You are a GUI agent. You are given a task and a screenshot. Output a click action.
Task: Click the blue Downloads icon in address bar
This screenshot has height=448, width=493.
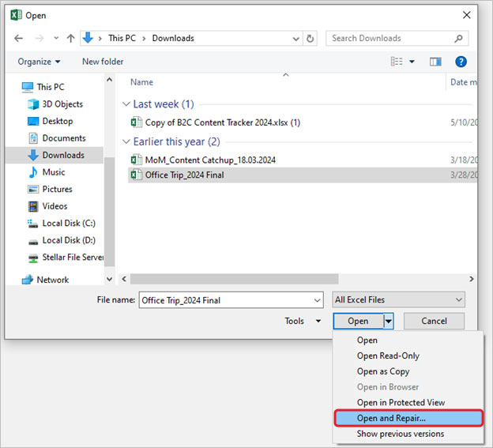pyautogui.click(x=88, y=38)
